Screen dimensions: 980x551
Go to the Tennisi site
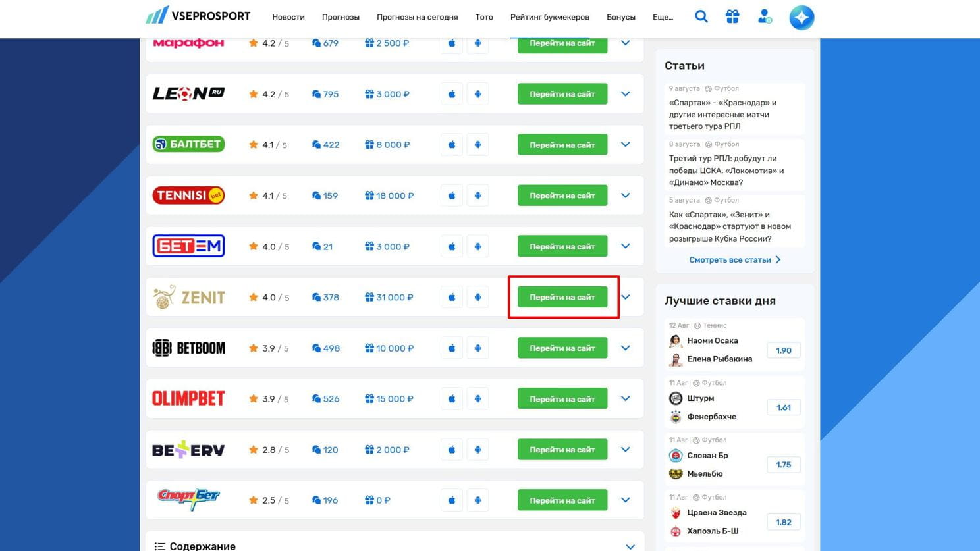pos(562,196)
